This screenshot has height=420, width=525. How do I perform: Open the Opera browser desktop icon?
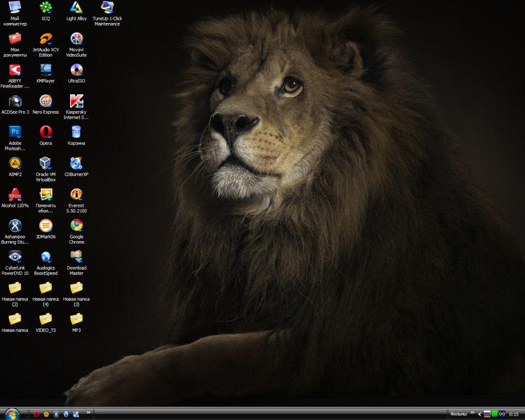click(46, 132)
